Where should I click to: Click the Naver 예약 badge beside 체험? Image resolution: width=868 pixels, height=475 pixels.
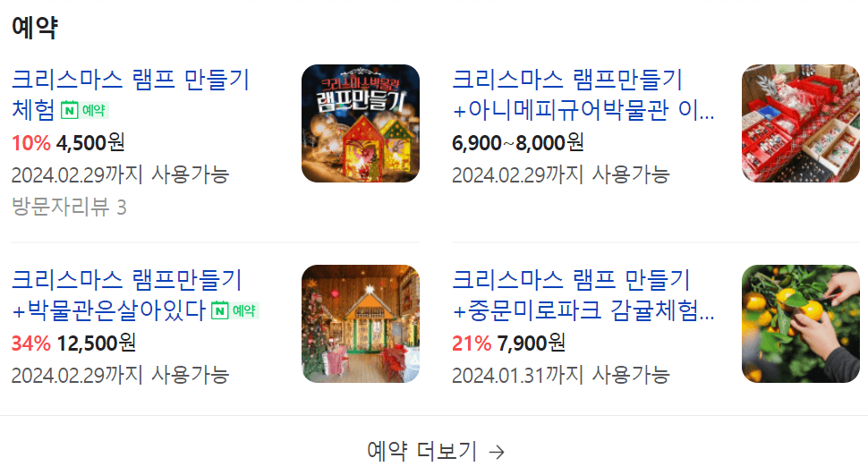click(x=84, y=110)
